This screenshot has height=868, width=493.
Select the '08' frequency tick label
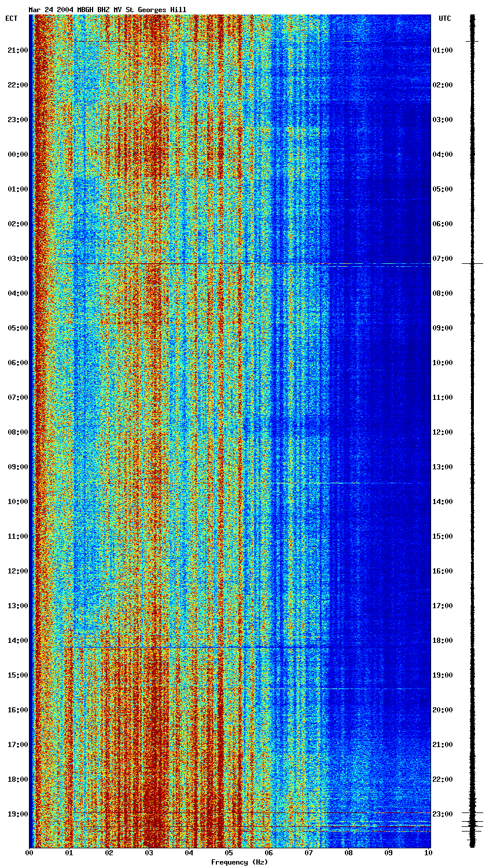[x=349, y=853]
